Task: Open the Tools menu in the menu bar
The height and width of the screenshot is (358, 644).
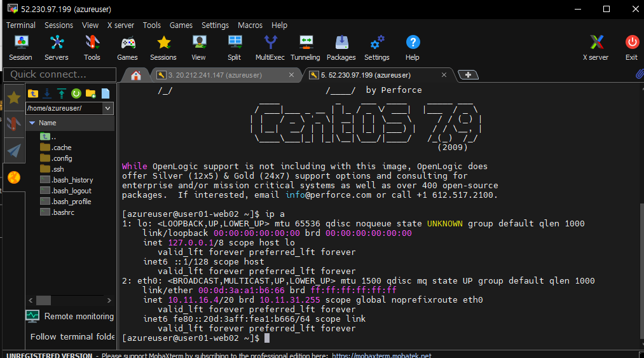Action: [x=151, y=25]
